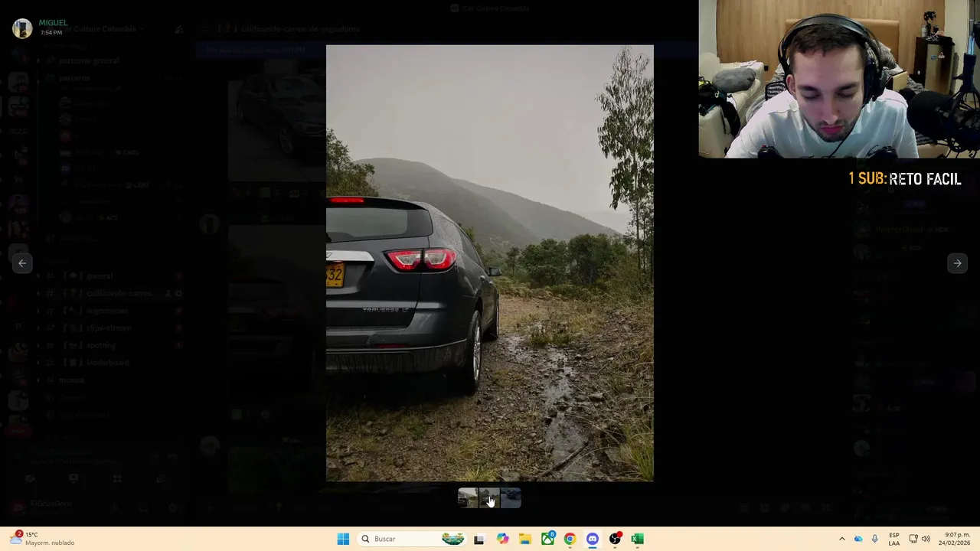Image resolution: width=980 pixels, height=551 pixels.
Task: Click the enlarged Traverse SUV photo
Action: pos(490,263)
